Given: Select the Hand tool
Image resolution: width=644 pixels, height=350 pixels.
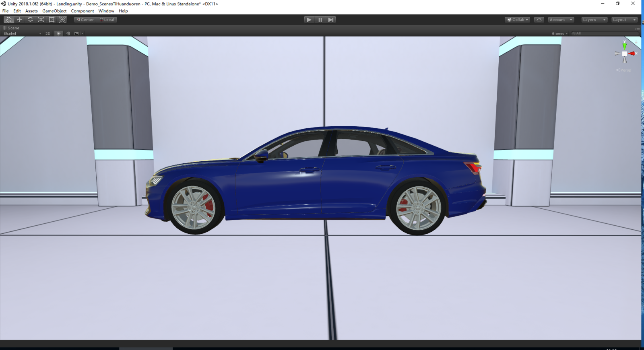Looking at the screenshot, I should coord(8,20).
